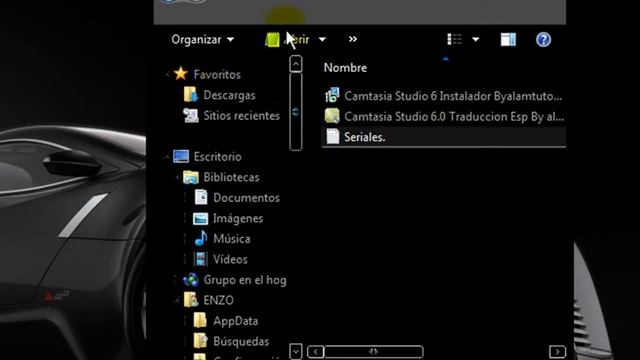Open the Vídeos library
640x360 pixels.
click(230, 259)
